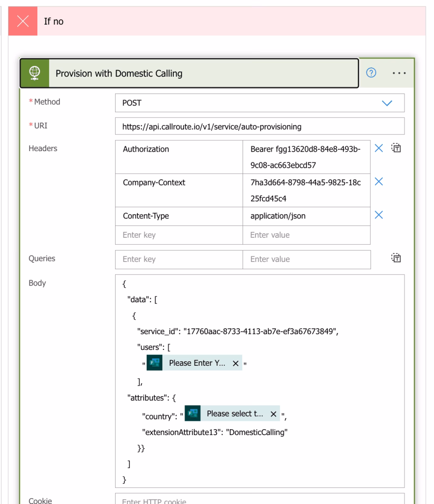434x504 pixels.
Task: Click the empty Headers 'Enter key' field
Action: [179, 235]
